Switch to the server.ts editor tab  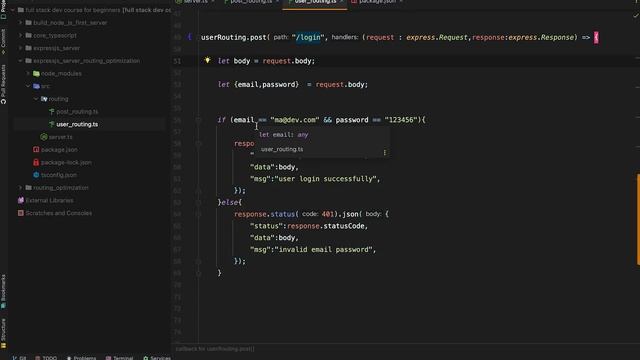196,2
